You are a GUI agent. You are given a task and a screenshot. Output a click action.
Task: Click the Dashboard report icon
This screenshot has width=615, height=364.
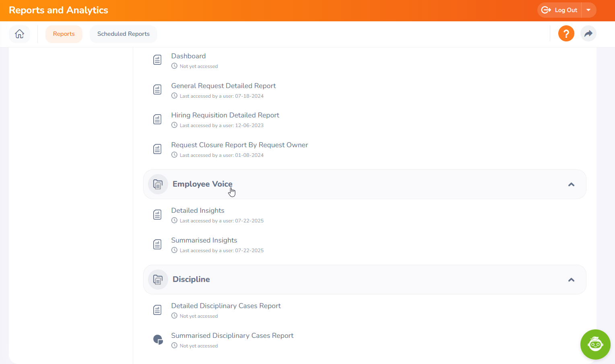(x=157, y=60)
